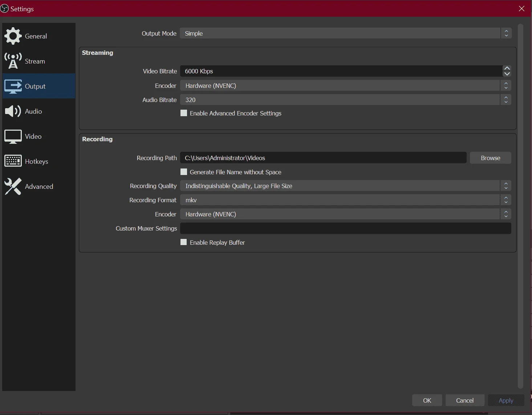Open the Recording Encoder dropdown
The width and height of the screenshot is (532, 415).
[x=346, y=214]
